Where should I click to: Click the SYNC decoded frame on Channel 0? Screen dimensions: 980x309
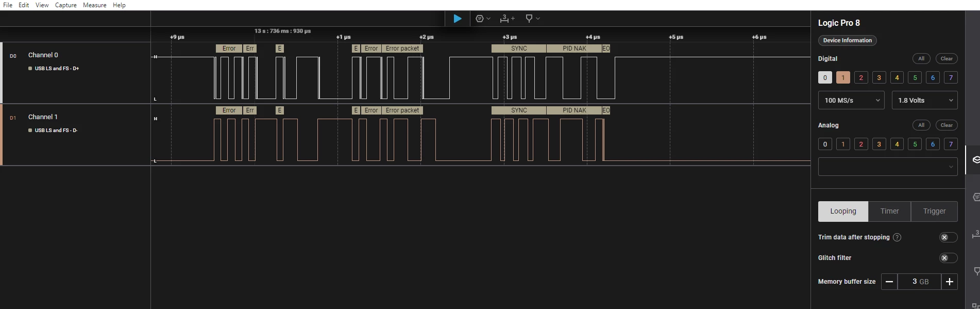(x=519, y=48)
